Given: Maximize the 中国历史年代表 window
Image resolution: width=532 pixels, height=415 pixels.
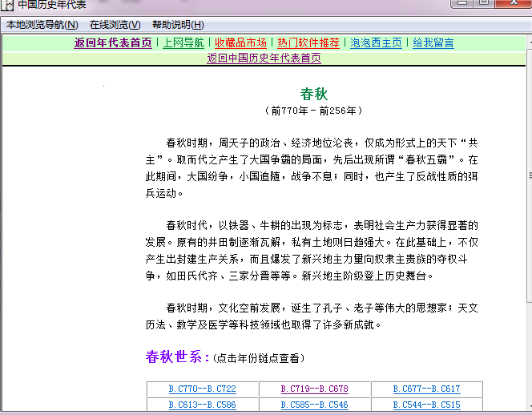Looking at the screenshot, I should point(484,3).
